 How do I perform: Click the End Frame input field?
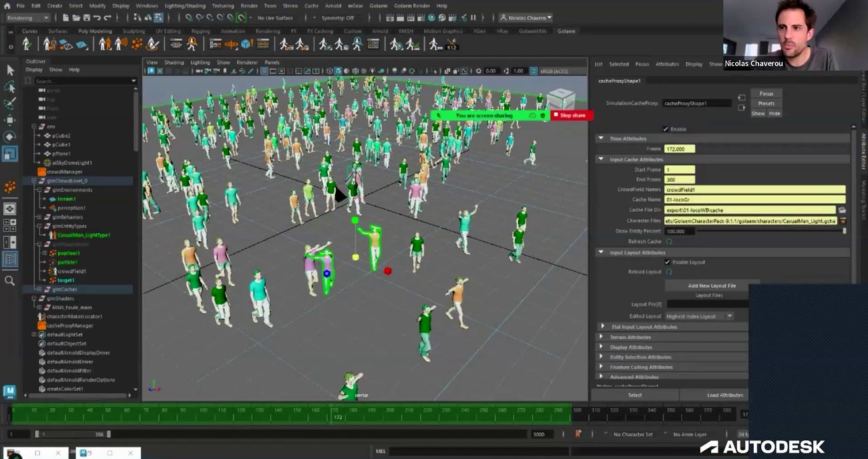tap(680, 180)
